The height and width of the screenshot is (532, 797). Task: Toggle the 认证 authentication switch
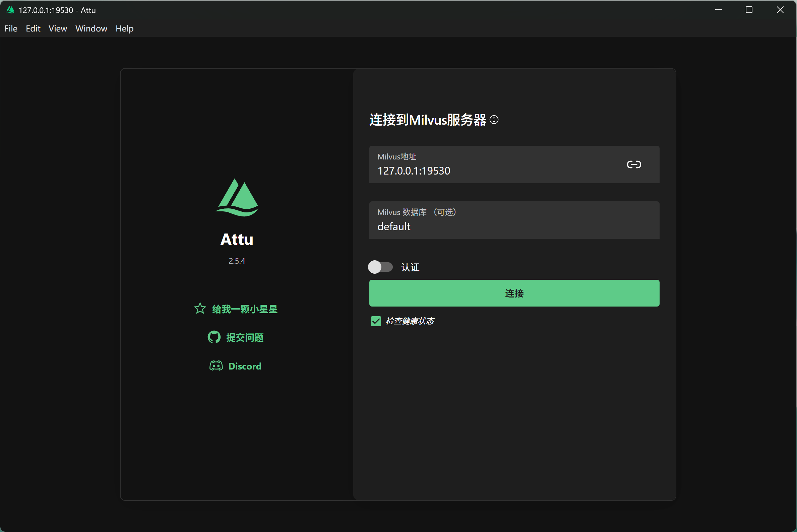380,267
